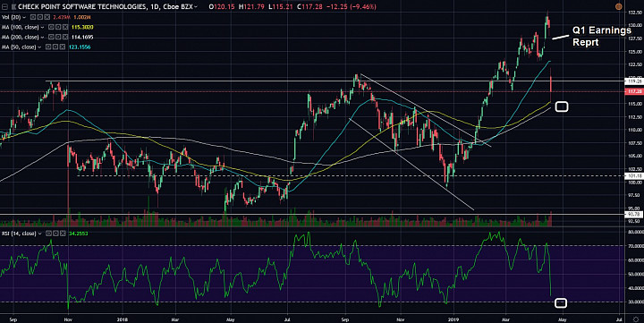Expand the Vol (20) dropdown arrow
Image resolution: width=644 pixels, height=323 pixels.
(x=24, y=17)
